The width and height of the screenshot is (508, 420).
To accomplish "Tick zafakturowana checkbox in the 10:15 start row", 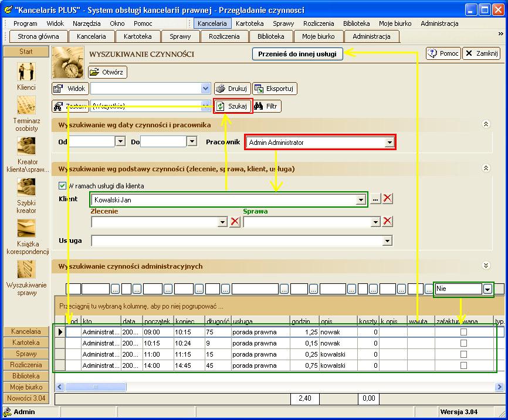I will click(463, 343).
